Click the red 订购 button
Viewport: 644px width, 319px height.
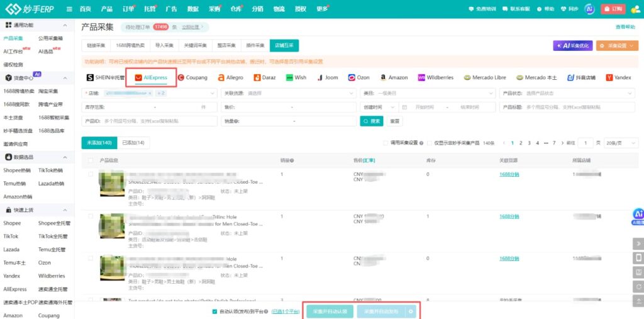[613, 9]
